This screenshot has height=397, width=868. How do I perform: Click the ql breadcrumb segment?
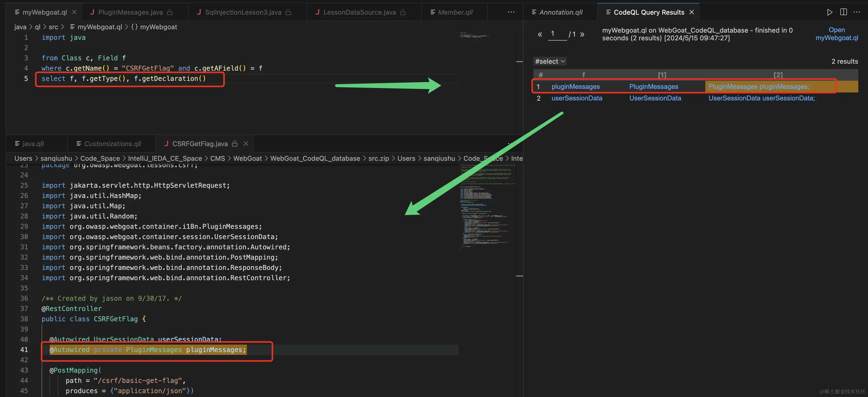[37, 27]
